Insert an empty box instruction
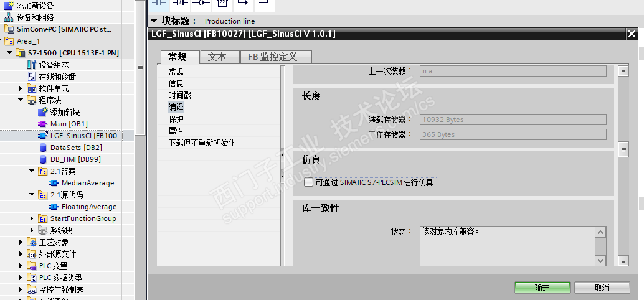This screenshot has width=644, height=300. pos(222,3)
